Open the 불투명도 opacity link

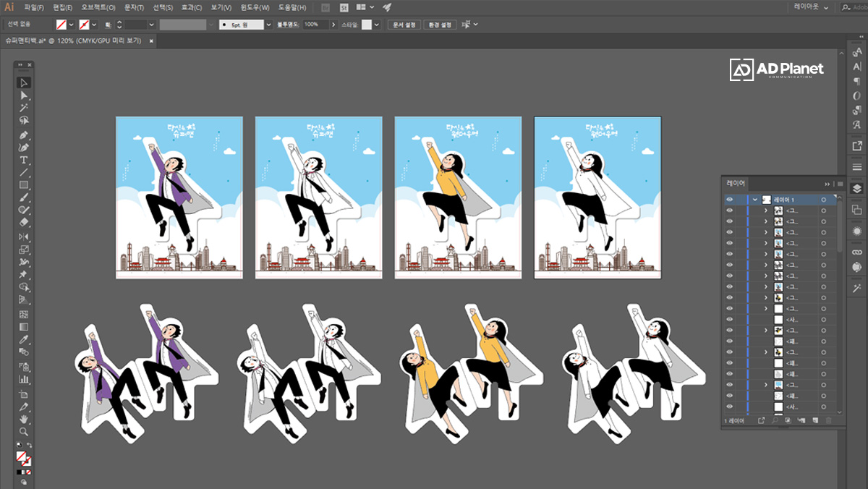tap(287, 24)
